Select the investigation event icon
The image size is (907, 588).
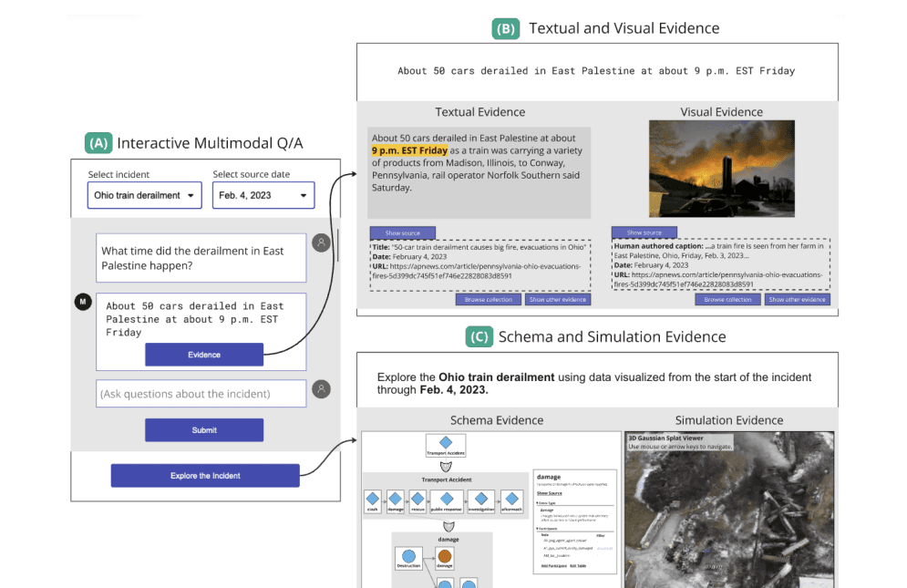[x=481, y=498]
